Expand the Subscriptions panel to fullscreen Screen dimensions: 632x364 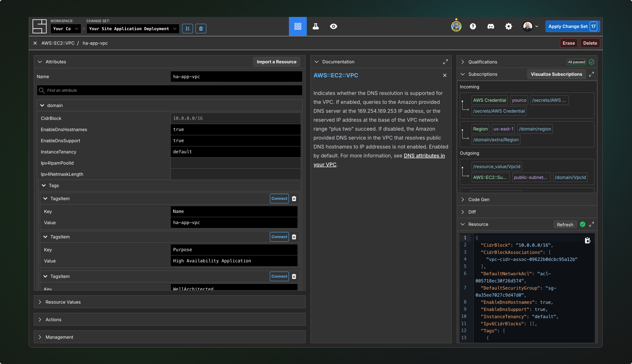pyautogui.click(x=591, y=74)
